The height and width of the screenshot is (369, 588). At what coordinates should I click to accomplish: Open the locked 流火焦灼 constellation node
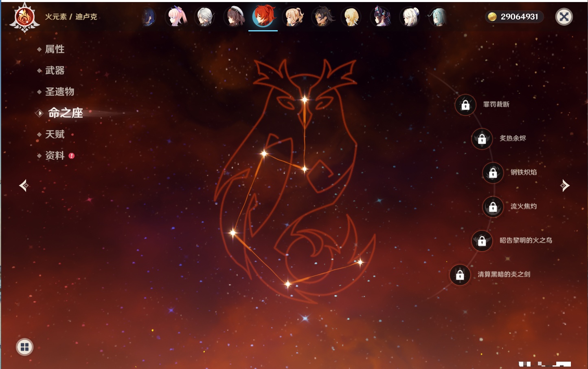tap(493, 207)
